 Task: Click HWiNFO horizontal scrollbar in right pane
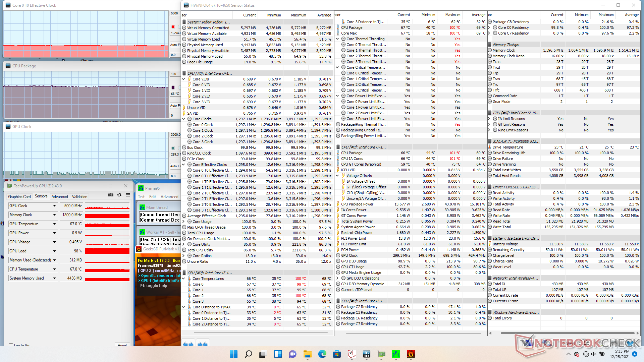pos(568,333)
